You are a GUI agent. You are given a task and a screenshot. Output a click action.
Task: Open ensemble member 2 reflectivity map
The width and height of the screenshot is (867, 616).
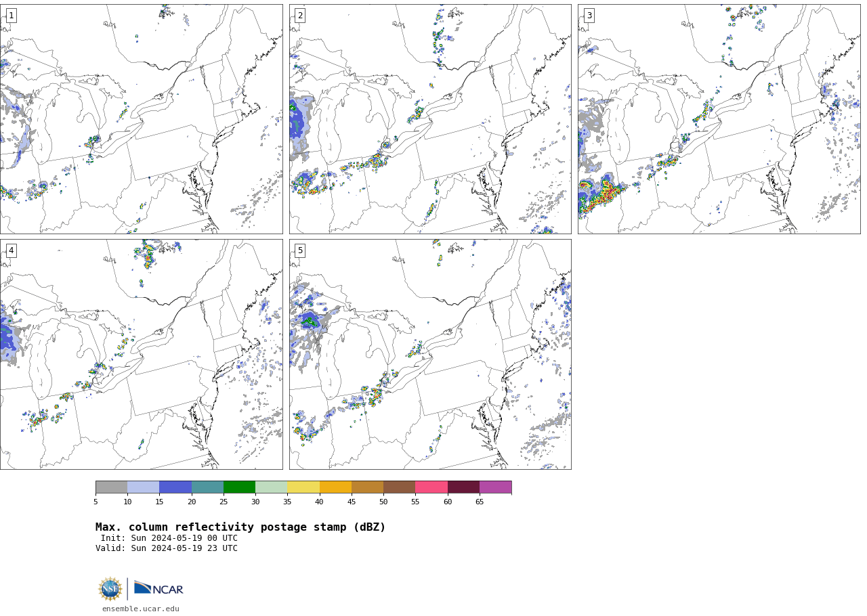tap(430, 119)
